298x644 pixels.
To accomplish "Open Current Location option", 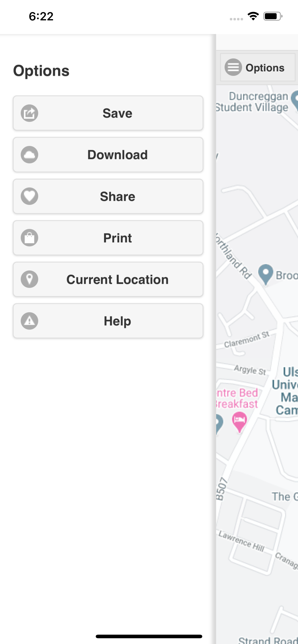I will [x=108, y=279].
